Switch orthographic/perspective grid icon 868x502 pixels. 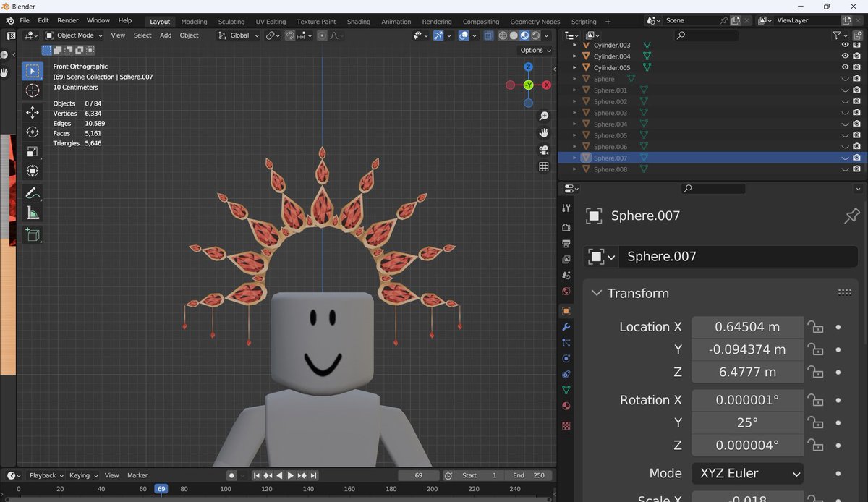(x=544, y=166)
